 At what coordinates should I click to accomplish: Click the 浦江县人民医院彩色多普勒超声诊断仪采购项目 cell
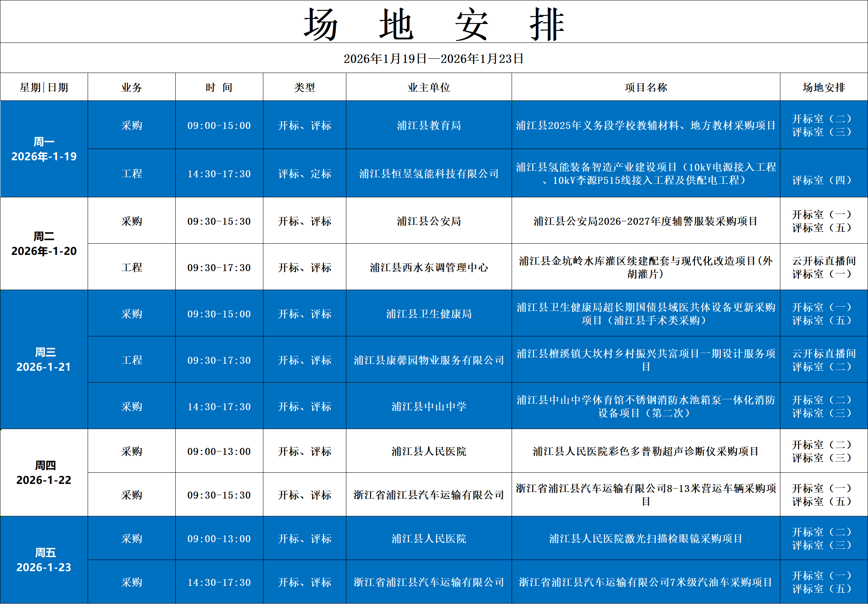[646, 451]
